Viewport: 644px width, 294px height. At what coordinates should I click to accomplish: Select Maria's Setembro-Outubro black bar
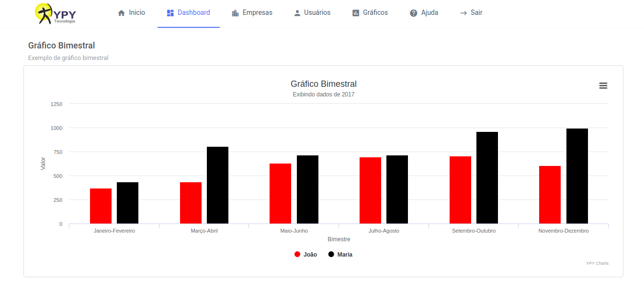(x=487, y=177)
